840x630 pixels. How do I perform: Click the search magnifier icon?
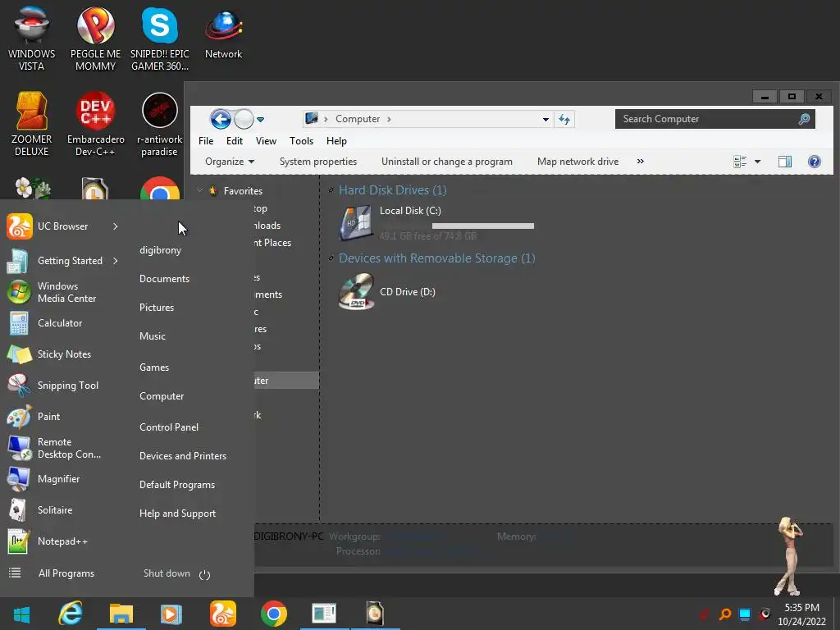[x=804, y=119]
